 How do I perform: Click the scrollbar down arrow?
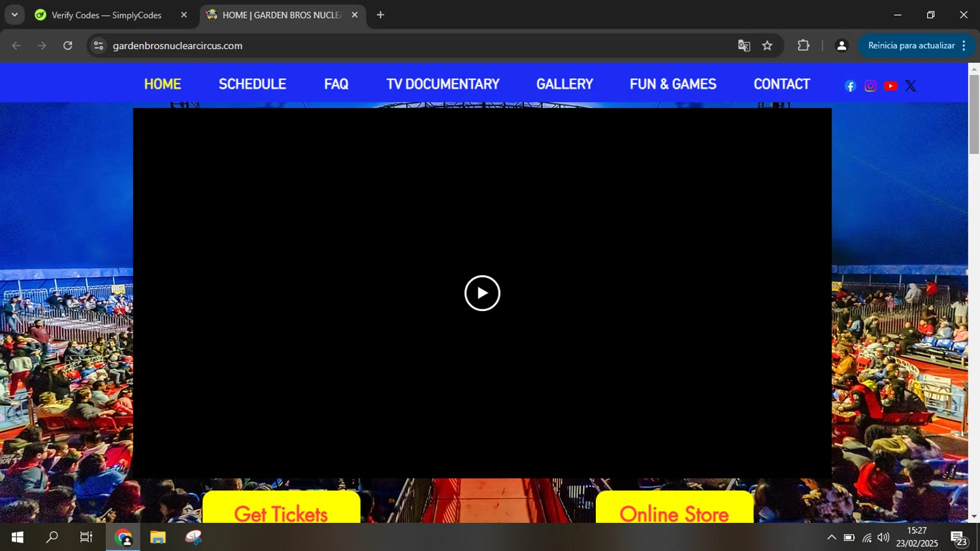974,516
